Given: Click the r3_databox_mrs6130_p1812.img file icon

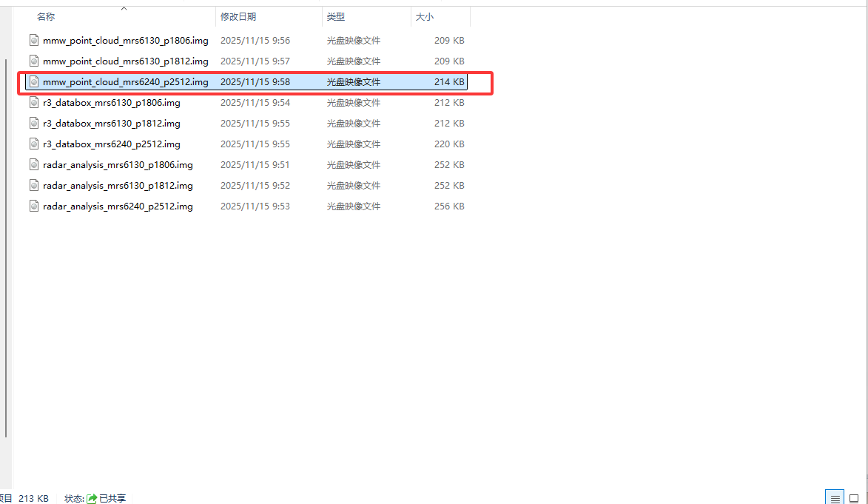Looking at the screenshot, I should [34, 123].
